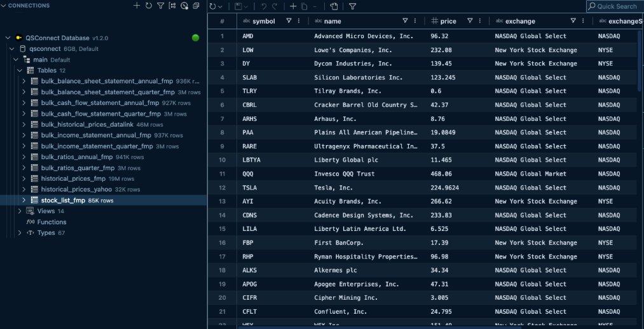Select the NASDAQ Global Market cell

540,174
